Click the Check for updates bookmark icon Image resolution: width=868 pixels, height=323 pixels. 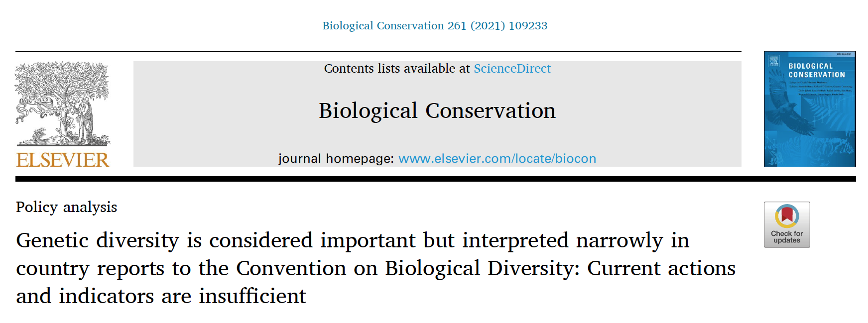click(x=787, y=216)
